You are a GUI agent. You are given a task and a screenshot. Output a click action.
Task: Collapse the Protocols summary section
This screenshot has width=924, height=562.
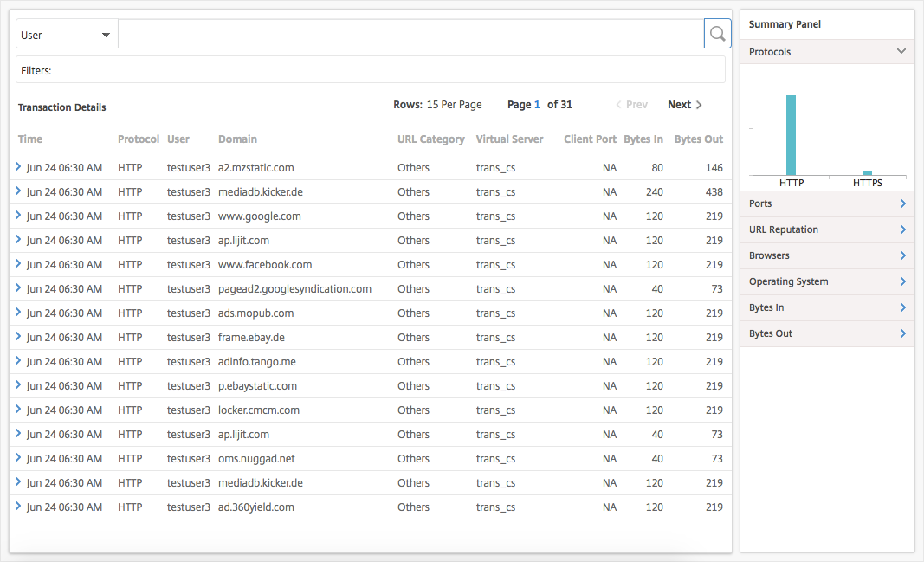[x=827, y=52]
